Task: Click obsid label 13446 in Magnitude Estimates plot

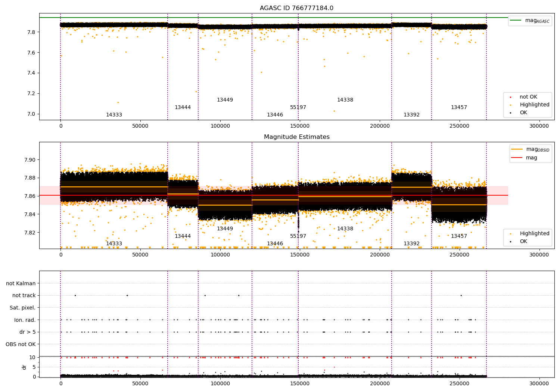Action: [275, 244]
